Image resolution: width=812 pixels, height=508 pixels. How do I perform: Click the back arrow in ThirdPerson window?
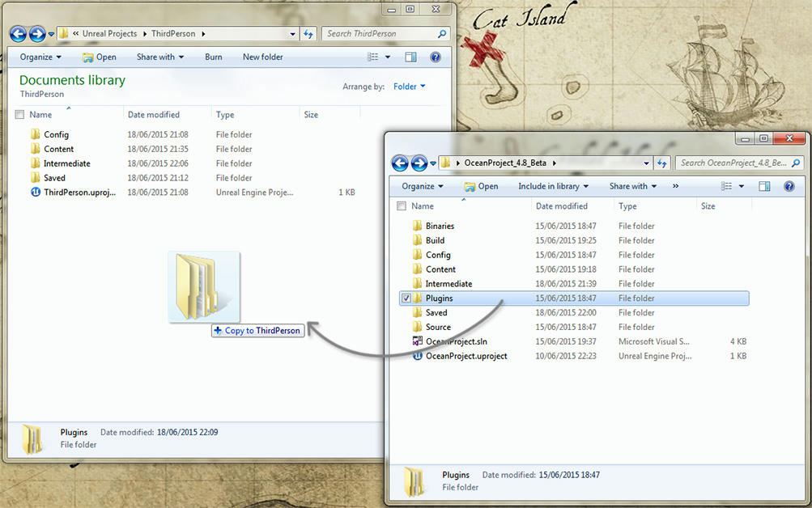click(19, 34)
